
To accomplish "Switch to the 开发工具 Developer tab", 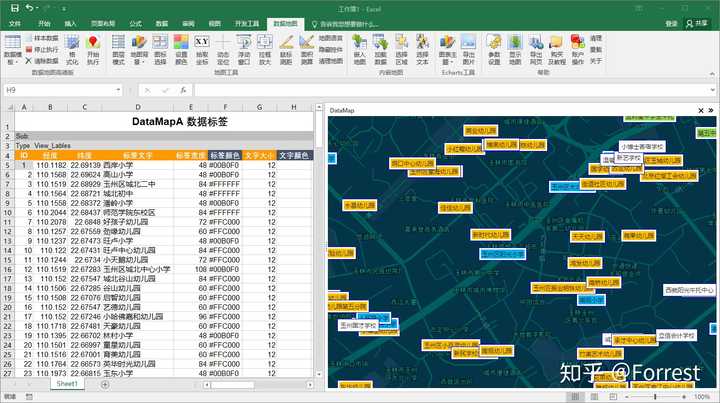I will [x=247, y=23].
